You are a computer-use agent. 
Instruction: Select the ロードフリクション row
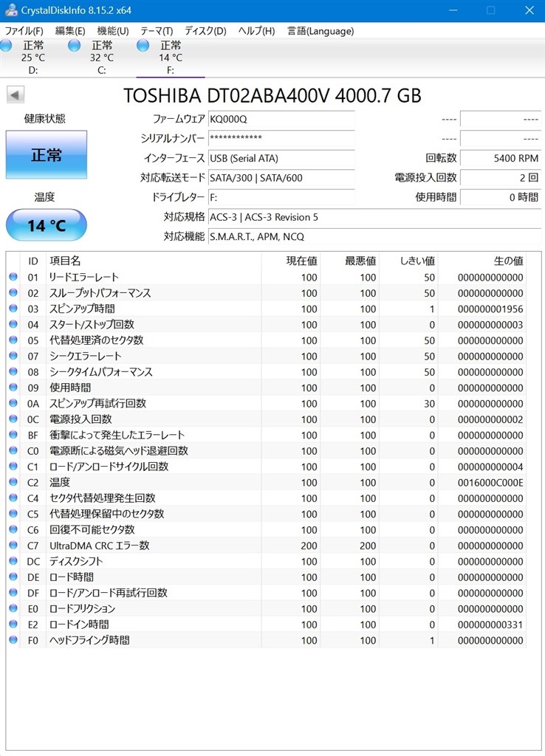[267, 608]
